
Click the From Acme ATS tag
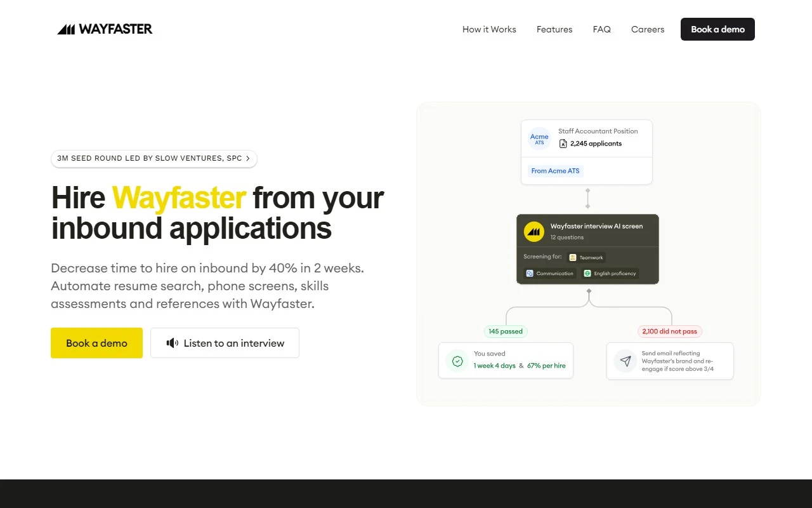[555, 171]
